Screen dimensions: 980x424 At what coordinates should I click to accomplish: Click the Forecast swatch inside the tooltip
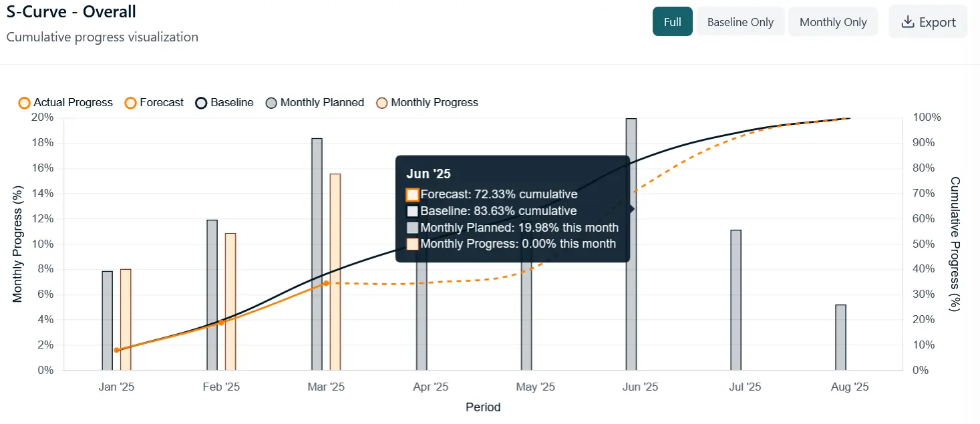[x=411, y=194]
